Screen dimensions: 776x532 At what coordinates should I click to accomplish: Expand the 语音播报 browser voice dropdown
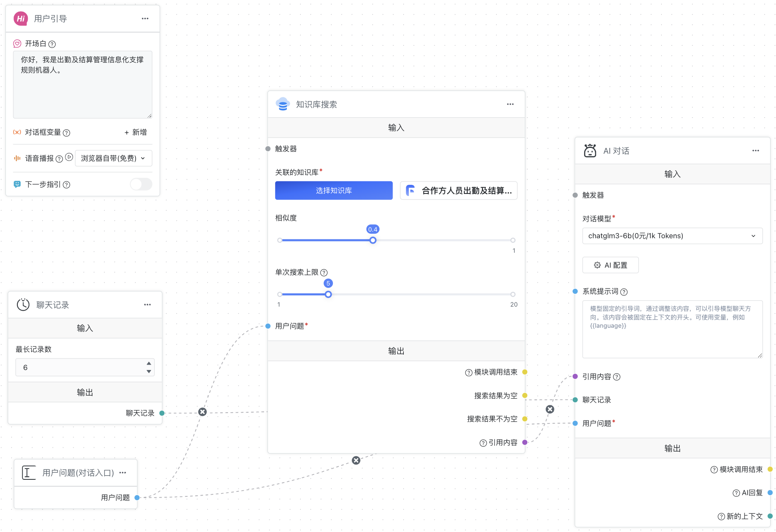coord(113,158)
